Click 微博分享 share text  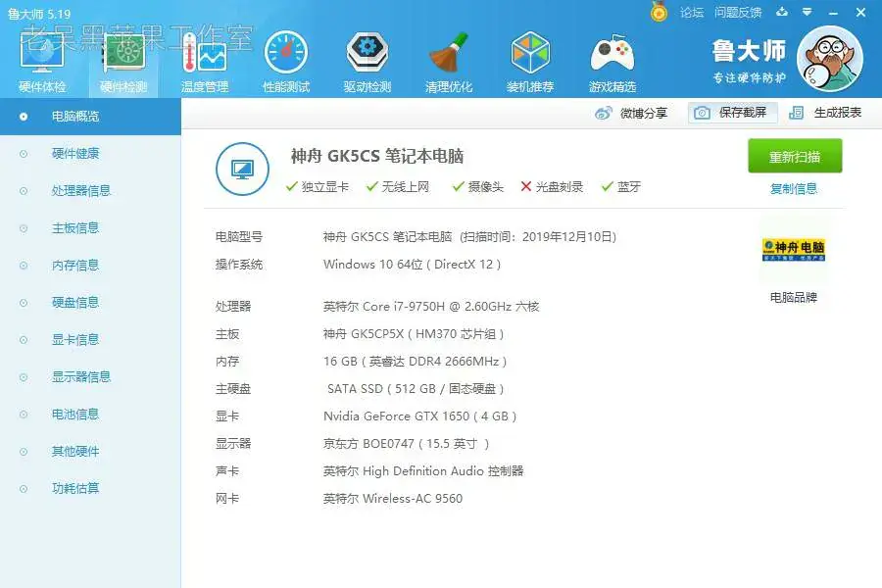pyautogui.click(x=644, y=113)
